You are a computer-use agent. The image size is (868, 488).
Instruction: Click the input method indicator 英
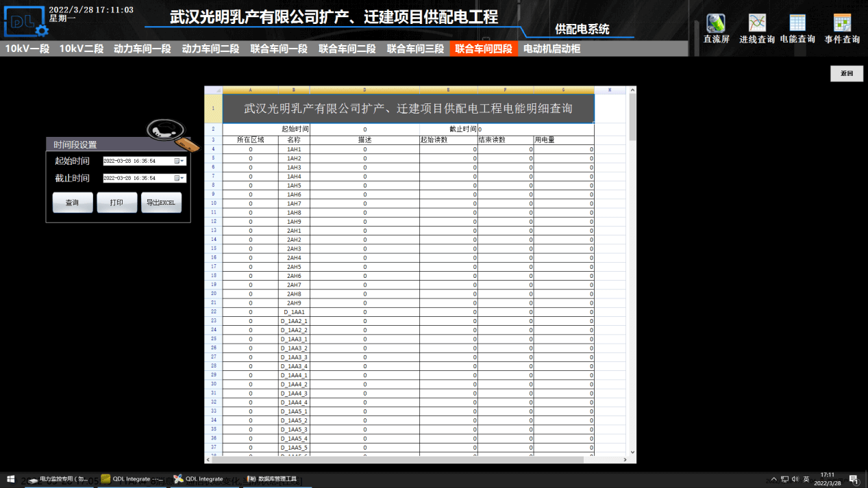click(806, 479)
